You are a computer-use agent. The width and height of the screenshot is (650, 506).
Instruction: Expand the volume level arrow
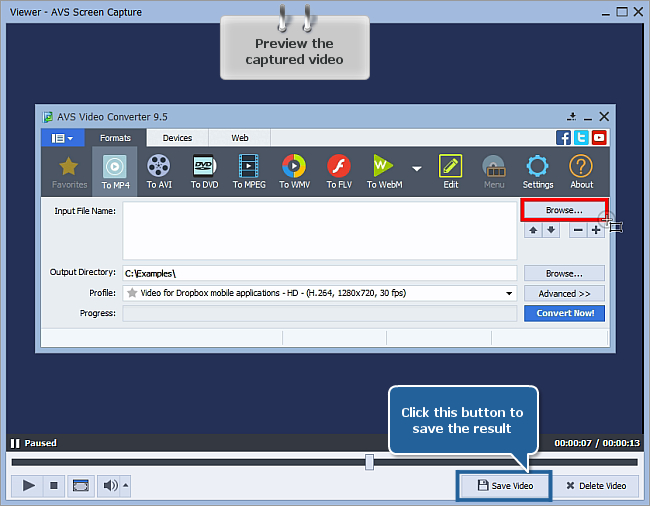pos(126,485)
